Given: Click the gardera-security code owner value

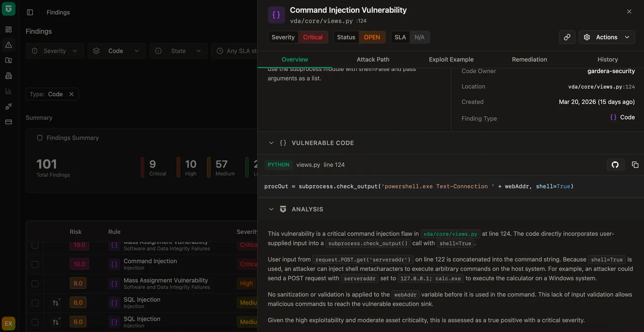Looking at the screenshot, I should click(x=611, y=71).
